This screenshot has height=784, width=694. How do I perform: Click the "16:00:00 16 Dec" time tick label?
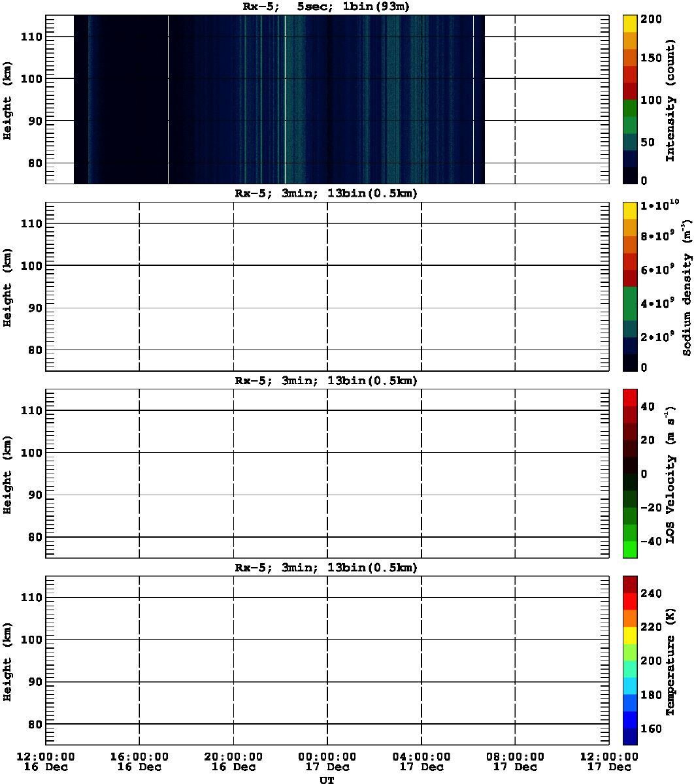[x=139, y=762]
